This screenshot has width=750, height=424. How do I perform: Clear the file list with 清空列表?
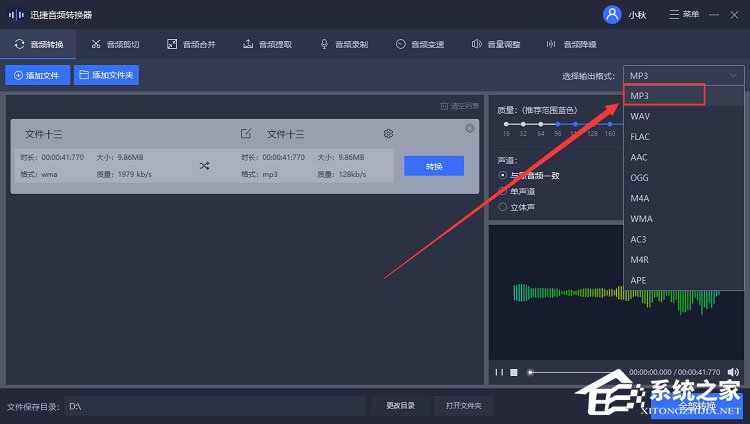pos(459,106)
